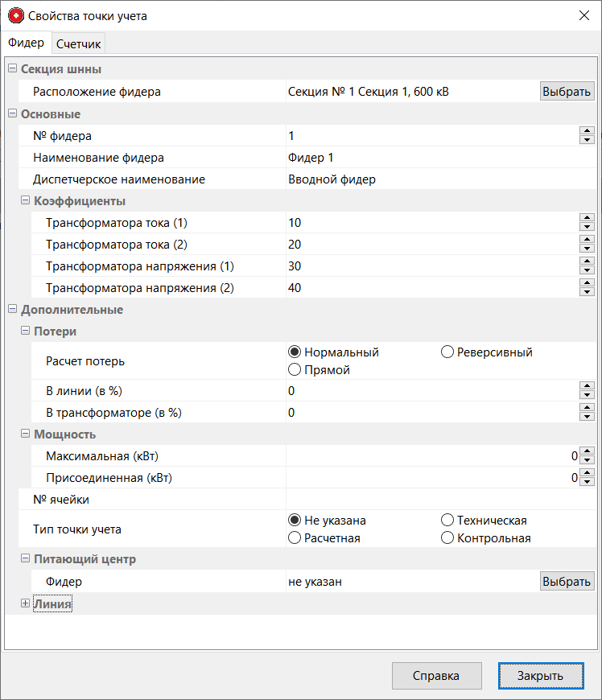The height and width of the screenshot is (700, 602).
Task: Switch to the Счетчик tab
Action: click(78, 43)
